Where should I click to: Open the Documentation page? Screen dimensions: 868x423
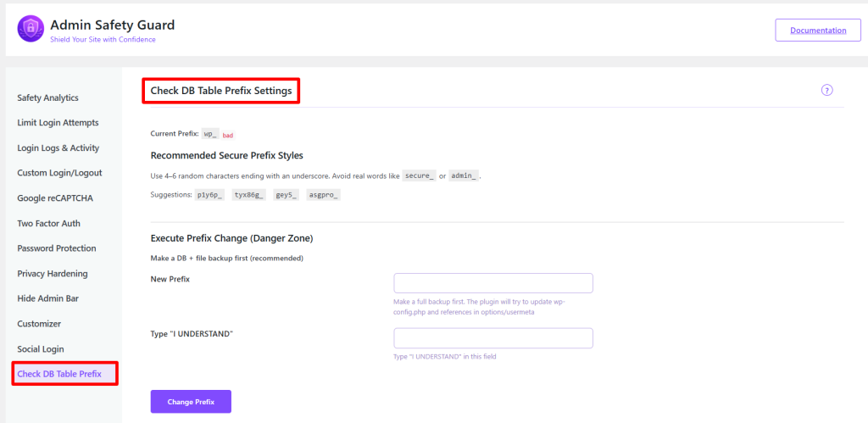click(818, 31)
